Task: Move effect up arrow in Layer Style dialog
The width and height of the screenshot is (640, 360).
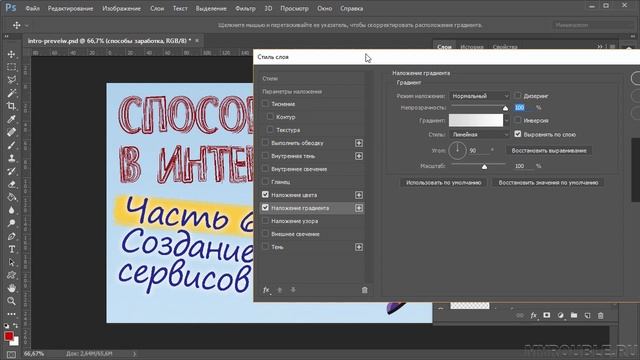Action: 280,290
